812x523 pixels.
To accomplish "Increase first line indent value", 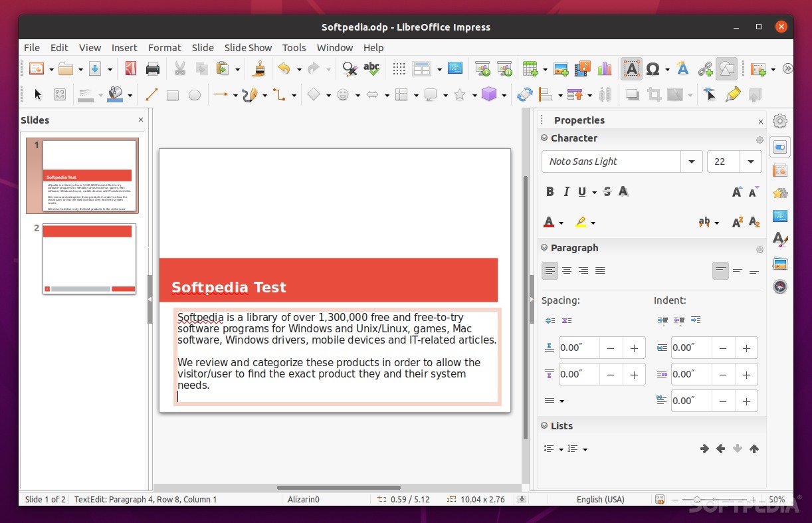I will (x=746, y=401).
